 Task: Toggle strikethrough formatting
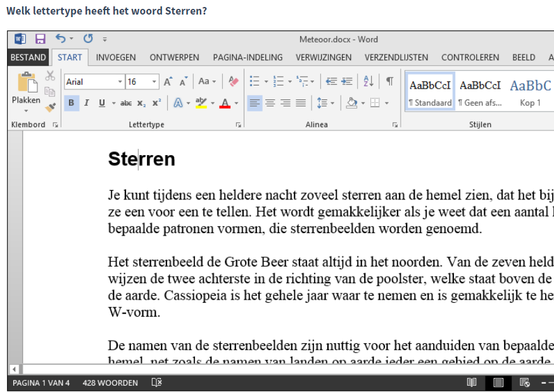(126, 103)
